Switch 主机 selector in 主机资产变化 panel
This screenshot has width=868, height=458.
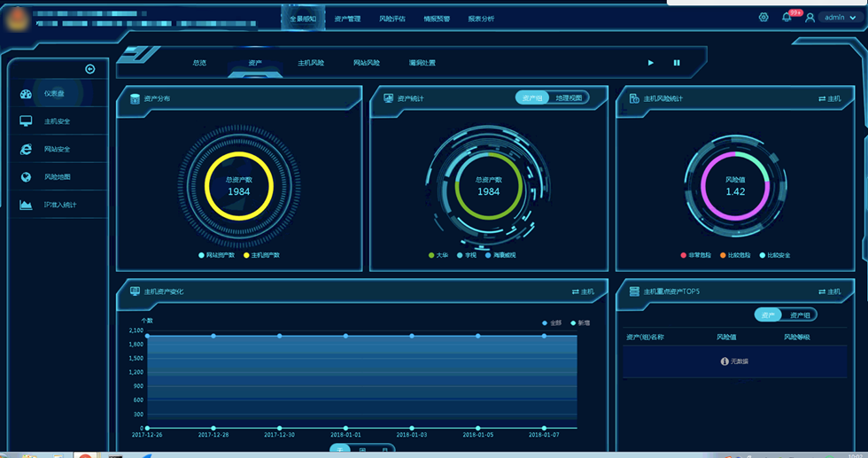(x=583, y=291)
